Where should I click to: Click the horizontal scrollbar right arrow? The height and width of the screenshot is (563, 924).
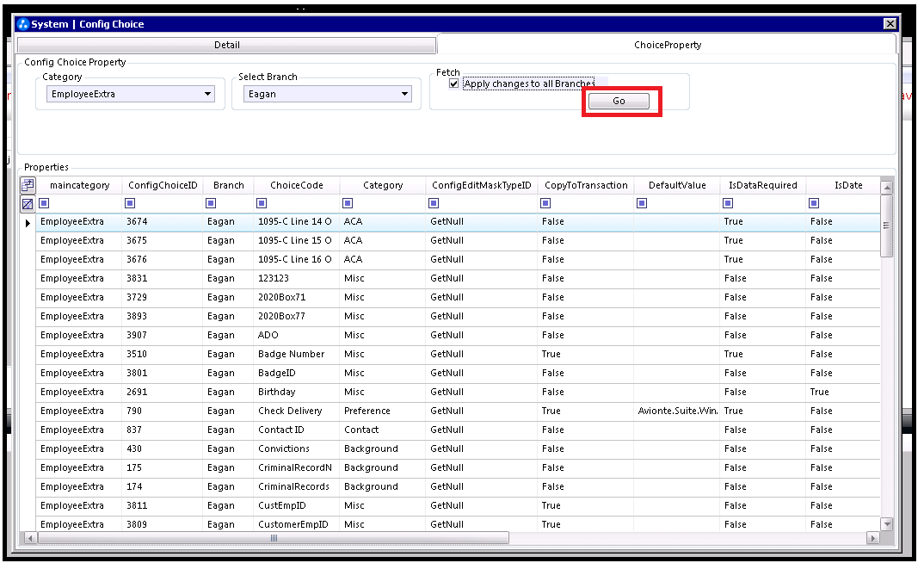872,538
